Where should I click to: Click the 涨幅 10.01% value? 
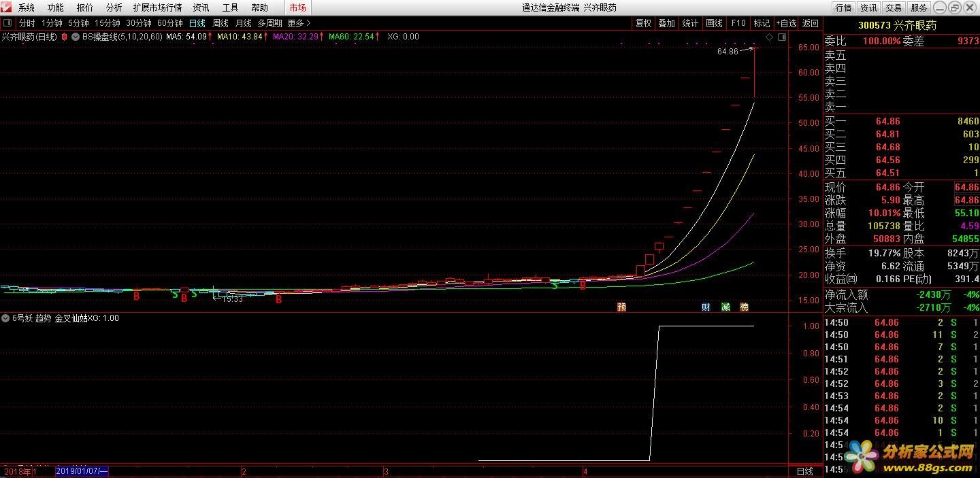coord(884,214)
